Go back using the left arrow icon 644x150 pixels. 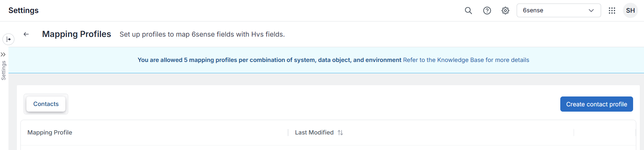26,34
